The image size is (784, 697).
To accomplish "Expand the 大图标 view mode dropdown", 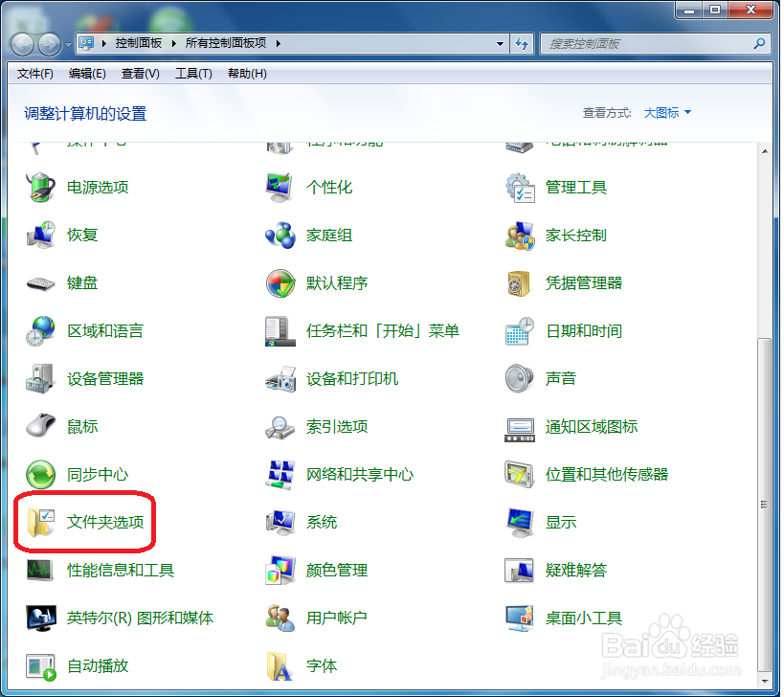I will 667,113.
